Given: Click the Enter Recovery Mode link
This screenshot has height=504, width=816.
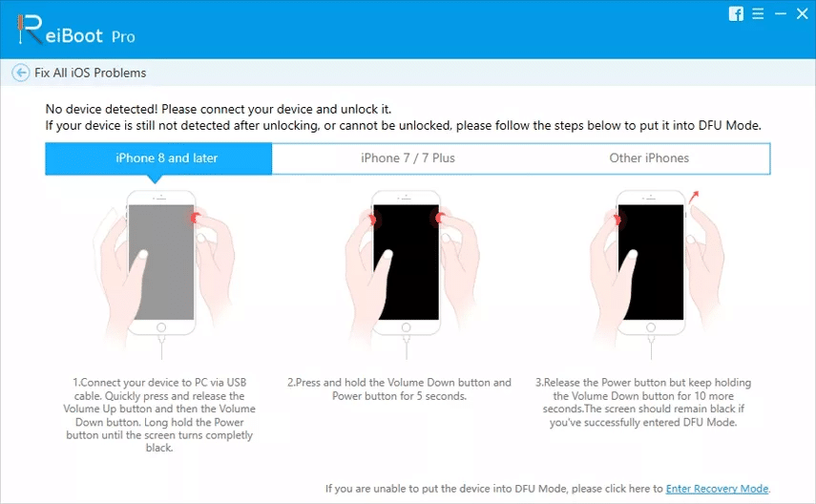Looking at the screenshot, I should [x=717, y=489].
